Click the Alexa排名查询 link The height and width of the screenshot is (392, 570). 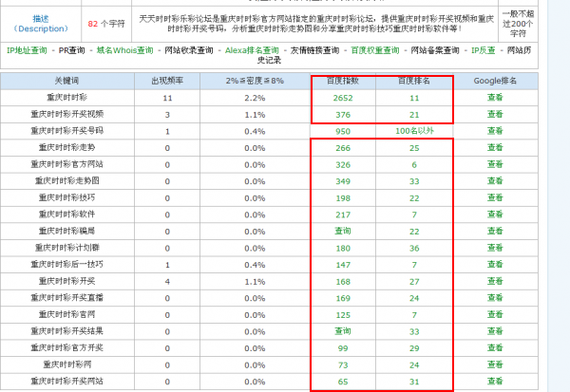click(x=253, y=50)
